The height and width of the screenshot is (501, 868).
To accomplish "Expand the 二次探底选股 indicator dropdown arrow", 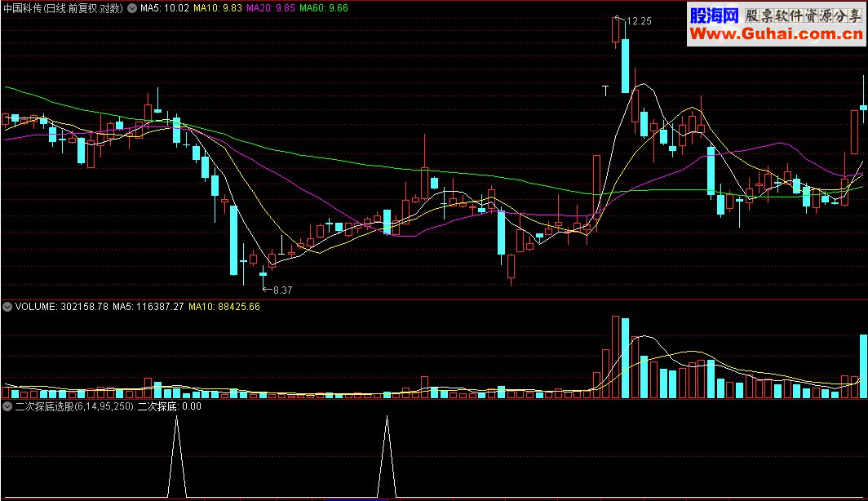I will click(x=7, y=406).
